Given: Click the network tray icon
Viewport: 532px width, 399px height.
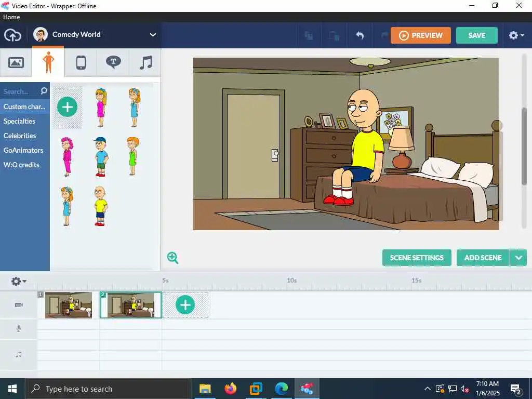Looking at the screenshot, I should click(x=453, y=389).
